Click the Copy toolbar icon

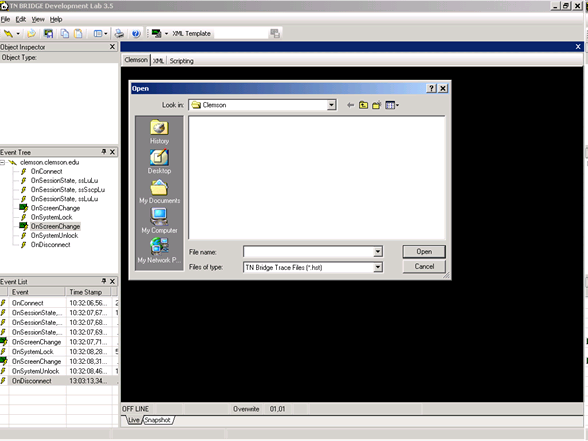tap(64, 34)
